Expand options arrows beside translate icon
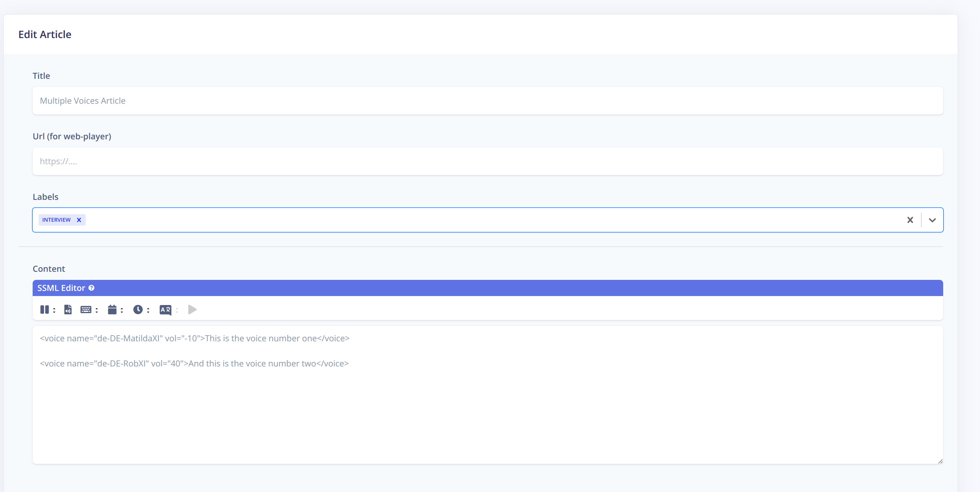The height and width of the screenshot is (492, 980). coord(177,310)
